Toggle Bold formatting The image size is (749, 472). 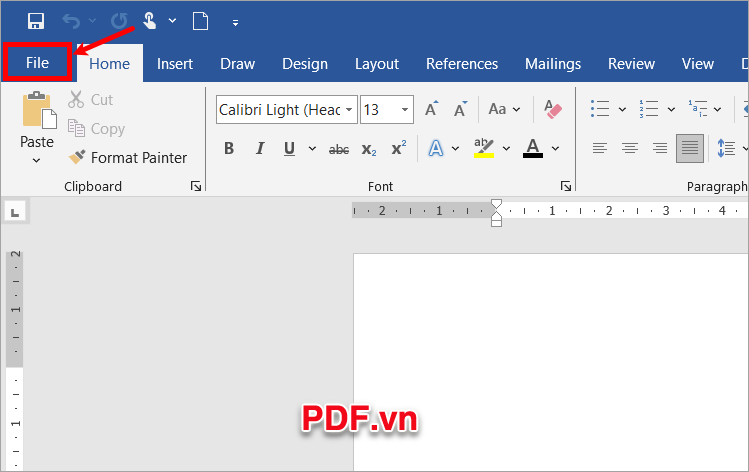click(229, 149)
